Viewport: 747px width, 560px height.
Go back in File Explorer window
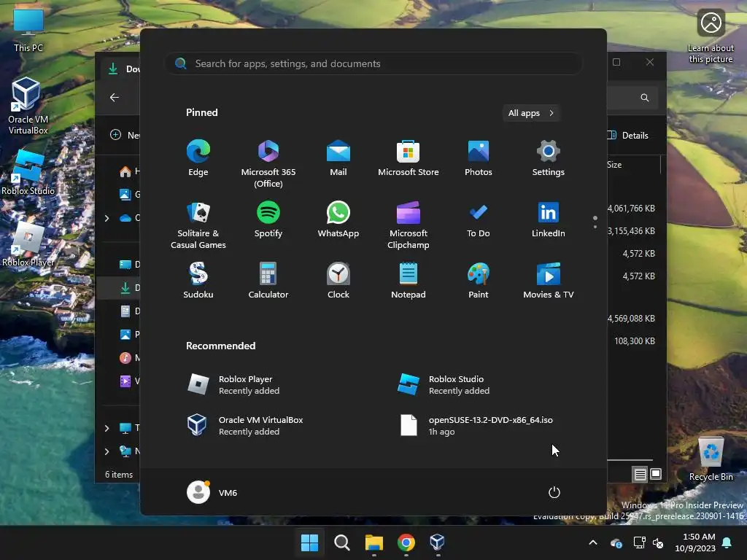tap(115, 97)
